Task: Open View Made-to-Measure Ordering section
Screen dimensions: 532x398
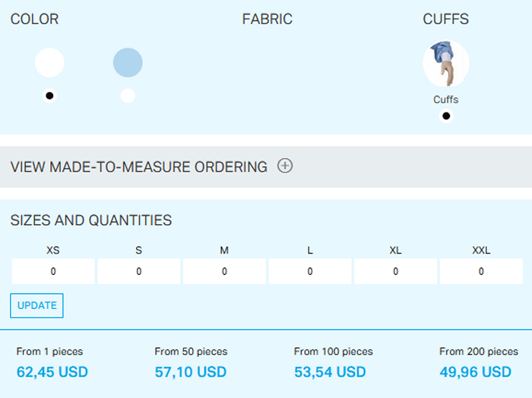Action: [x=138, y=167]
